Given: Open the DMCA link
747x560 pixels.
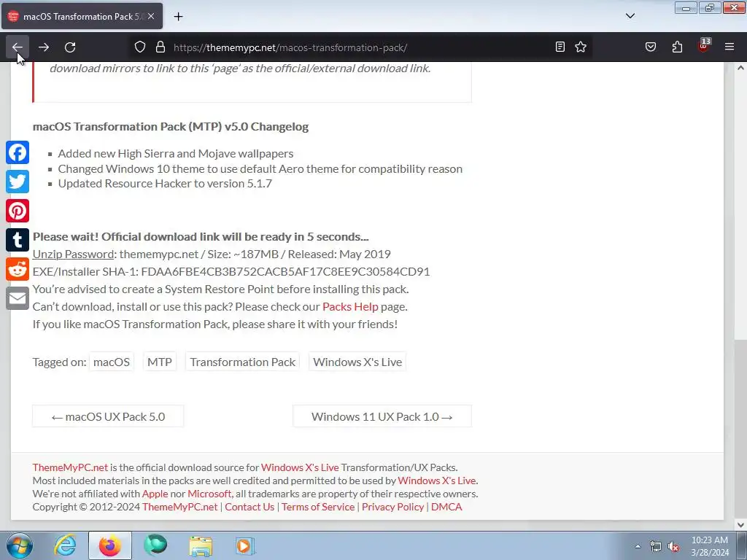Looking at the screenshot, I should point(446,507).
